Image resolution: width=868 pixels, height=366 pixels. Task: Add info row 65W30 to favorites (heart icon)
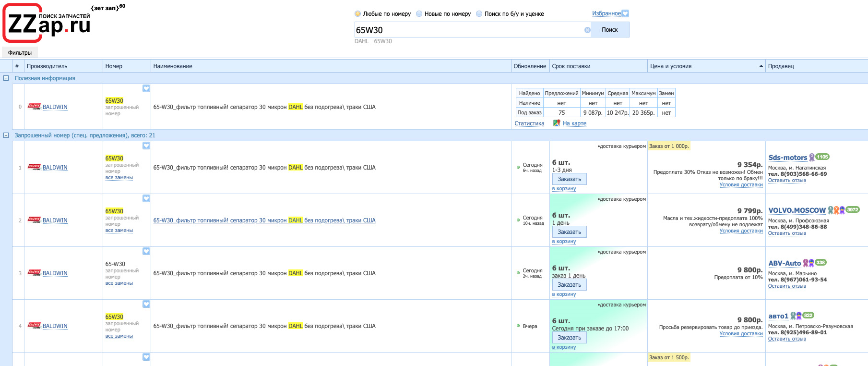click(146, 88)
